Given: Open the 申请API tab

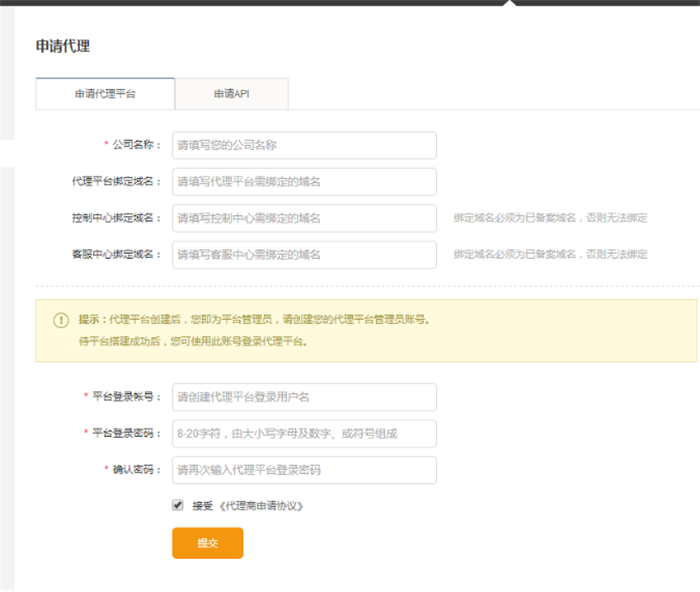Looking at the screenshot, I should pos(232,94).
